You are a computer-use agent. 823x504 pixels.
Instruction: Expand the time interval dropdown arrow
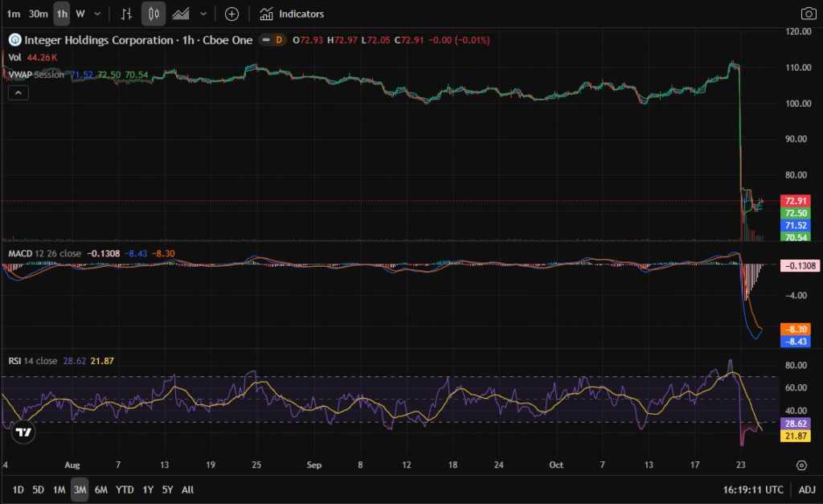pyautogui.click(x=97, y=14)
